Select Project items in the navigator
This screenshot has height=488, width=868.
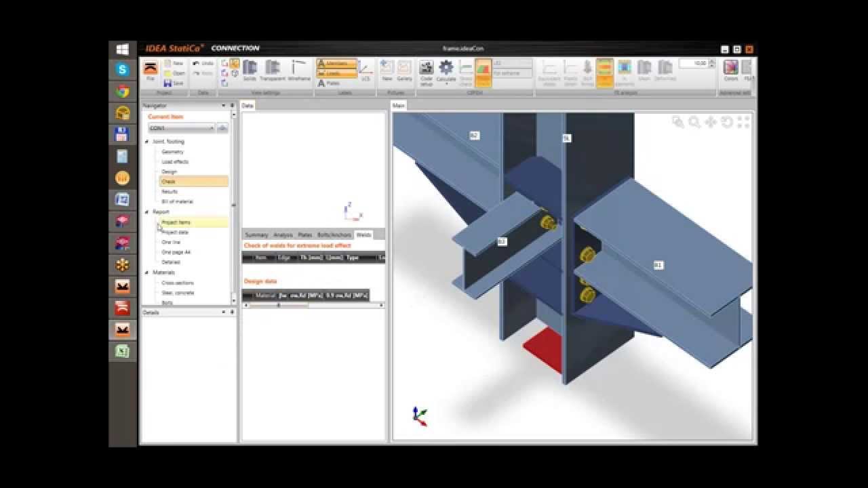194,222
